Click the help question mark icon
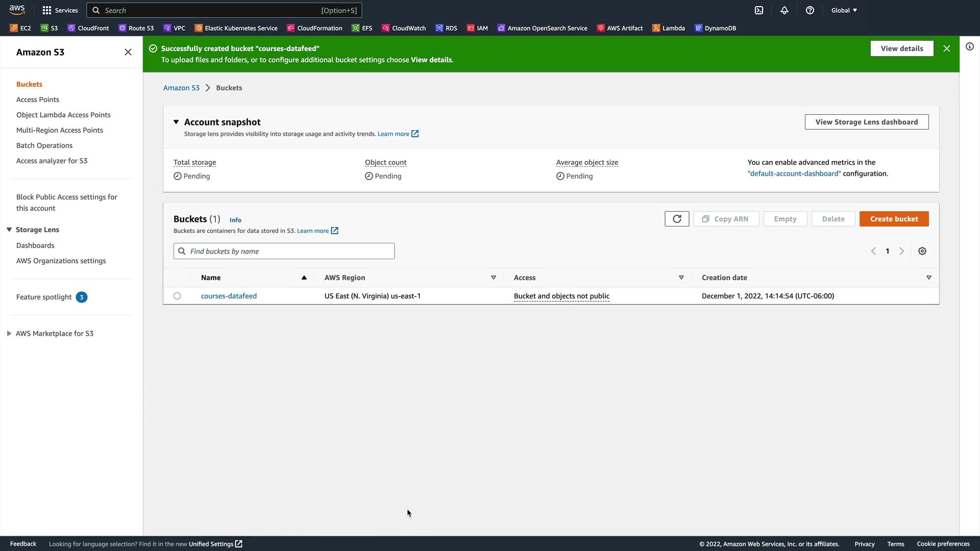Screen dimensions: 980x551 pos(810,10)
